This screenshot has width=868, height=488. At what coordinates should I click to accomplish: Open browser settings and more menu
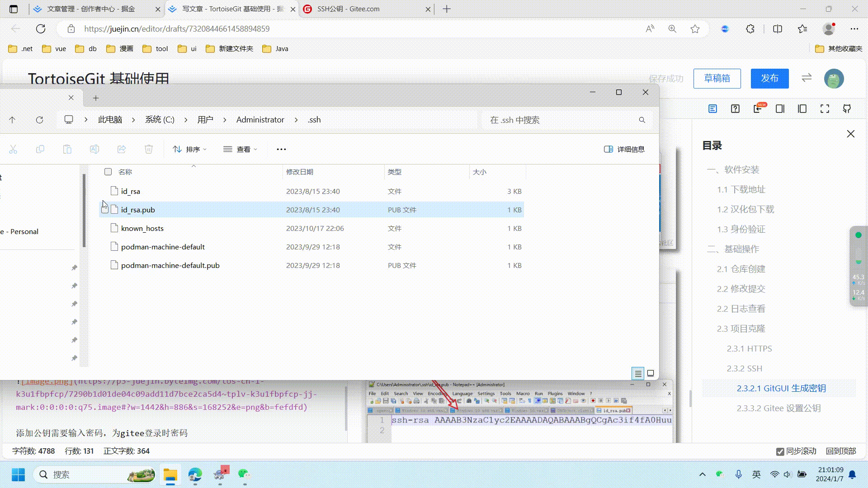(x=854, y=29)
